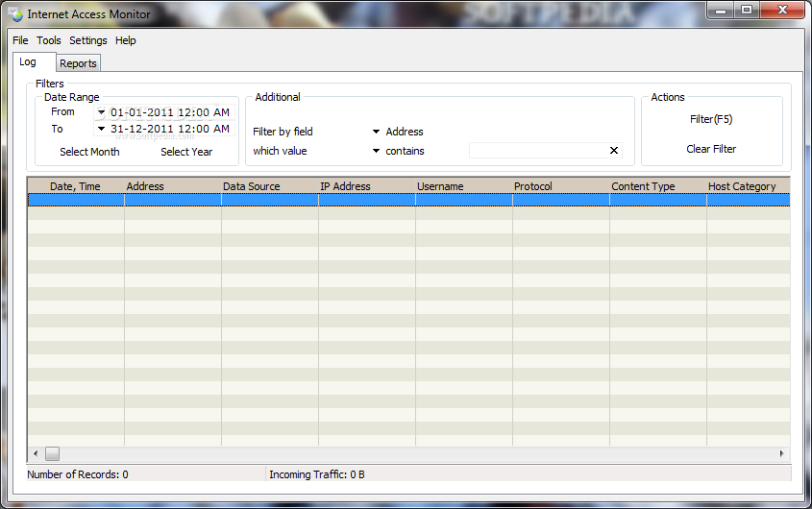Select the highlighted blue first row
This screenshot has width=812, height=509.
408,200
